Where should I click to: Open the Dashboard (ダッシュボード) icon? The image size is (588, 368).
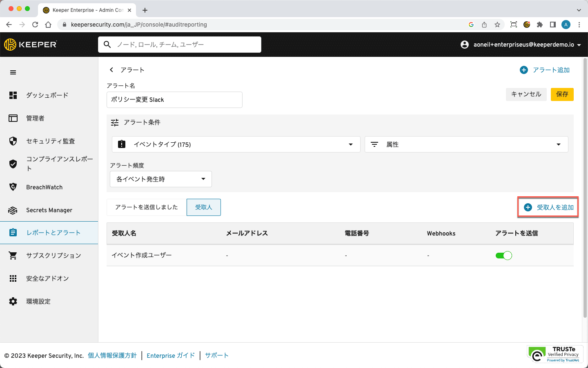click(13, 95)
